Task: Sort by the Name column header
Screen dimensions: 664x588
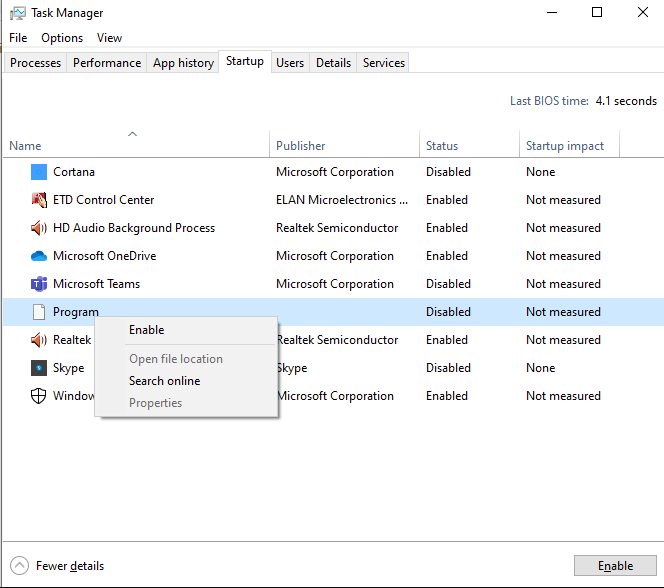Action: (136, 144)
